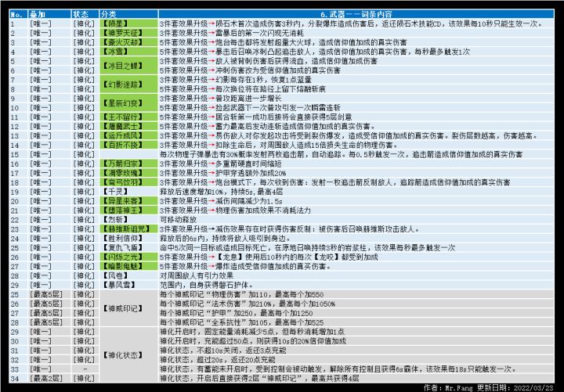This screenshot has height=392, width=564.
Task: Select the 【异星来客】 category cell
Action: coord(128,201)
